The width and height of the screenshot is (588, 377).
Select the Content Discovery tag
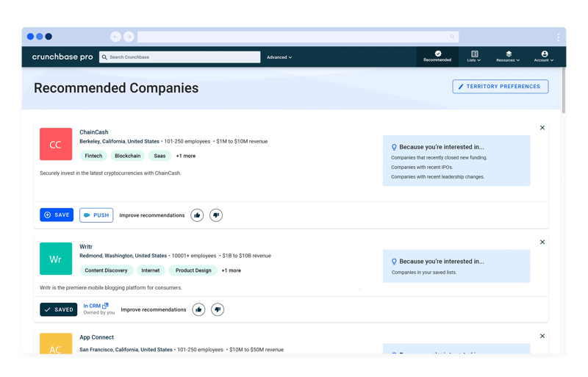coord(106,270)
